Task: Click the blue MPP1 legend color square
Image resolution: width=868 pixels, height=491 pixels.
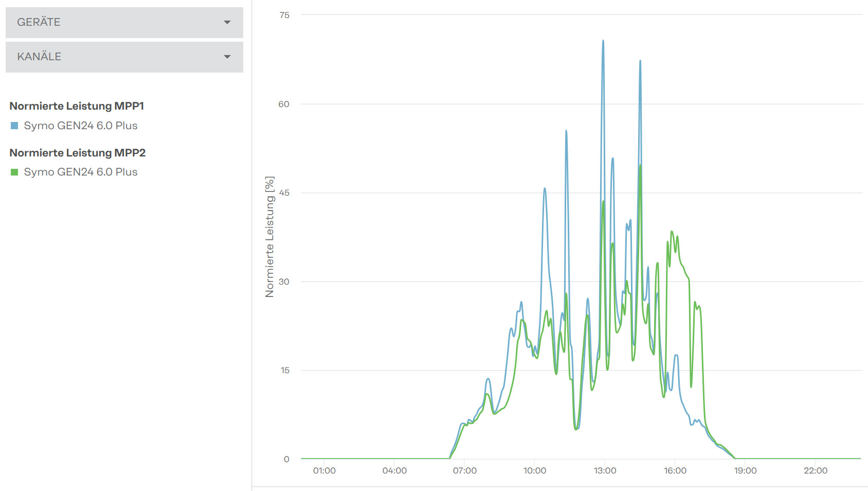Action: point(14,126)
